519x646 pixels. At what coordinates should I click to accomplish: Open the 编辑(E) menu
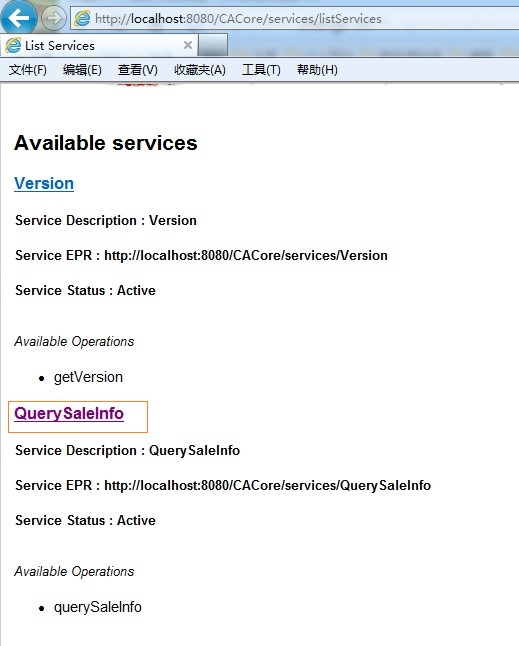pos(82,70)
